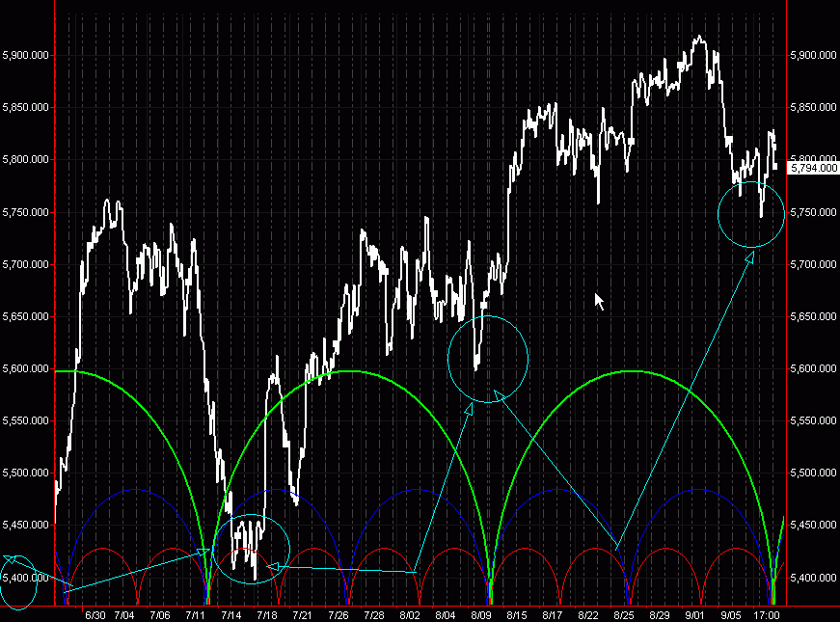
Task: Click 5,650.000 on the left price axis
Action: pos(26,316)
